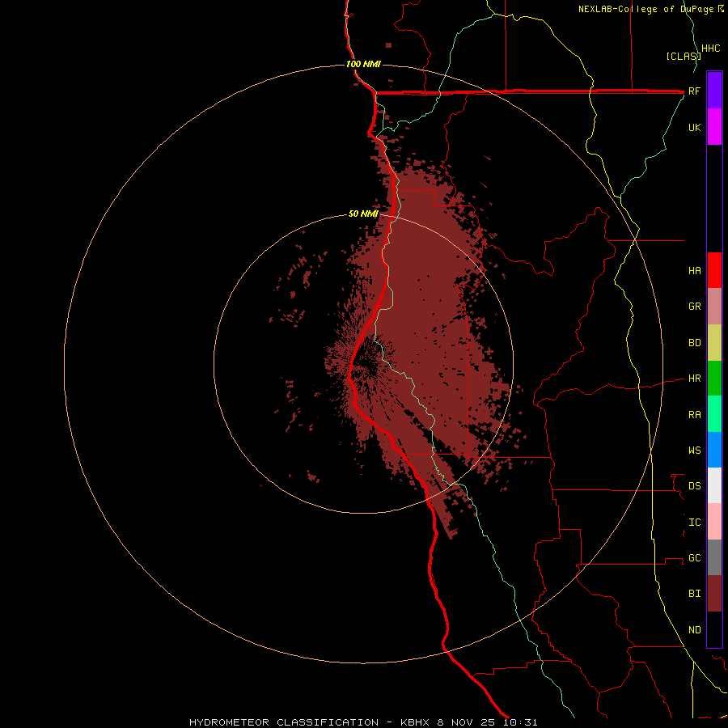
Task: Click the 50 NMI range ring label
Action: click(363, 214)
